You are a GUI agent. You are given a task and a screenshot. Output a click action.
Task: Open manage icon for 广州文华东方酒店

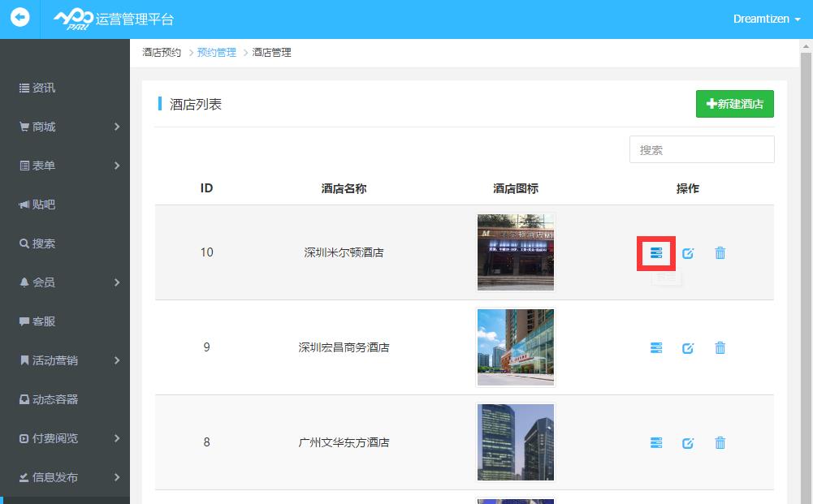coord(656,443)
